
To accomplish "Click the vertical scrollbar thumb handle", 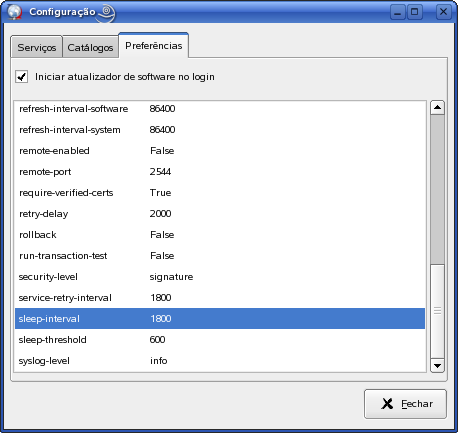I will [x=437, y=310].
